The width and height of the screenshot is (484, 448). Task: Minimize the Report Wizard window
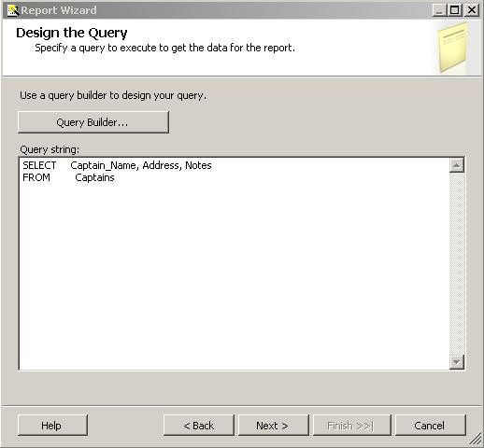(439, 10)
